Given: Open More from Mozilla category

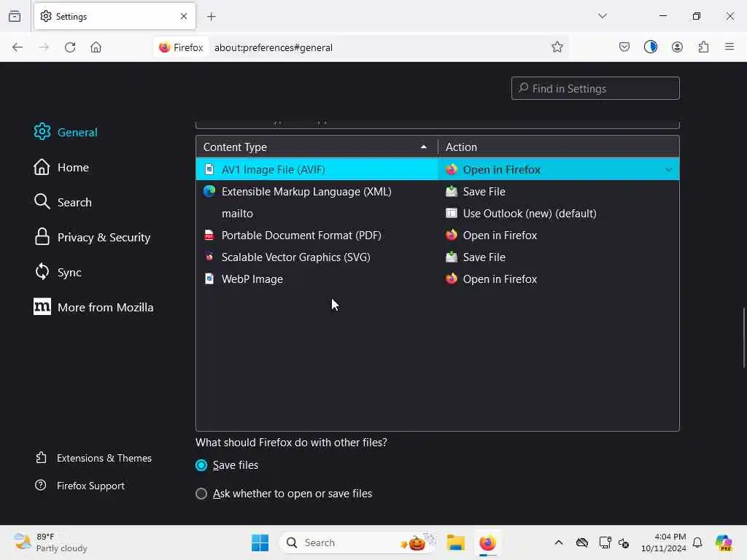Looking at the screenshot, I should click(93, 307).
